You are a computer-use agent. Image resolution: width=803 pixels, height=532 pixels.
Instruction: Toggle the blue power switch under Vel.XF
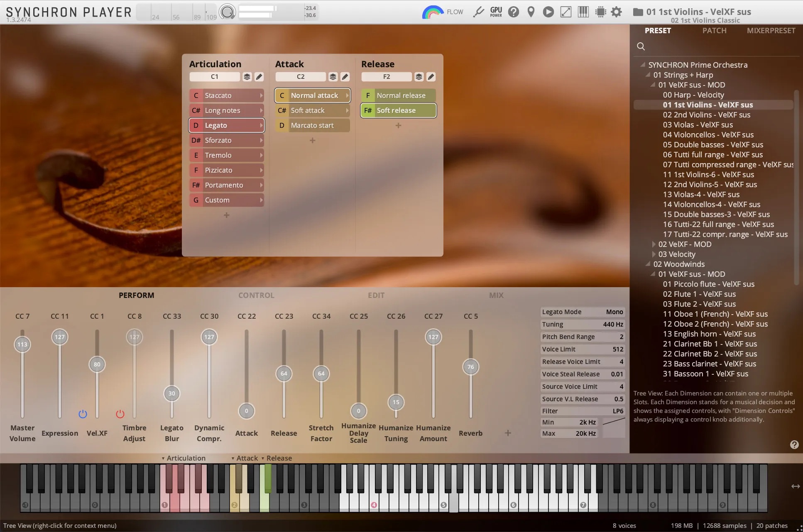[x=83, y=414]
